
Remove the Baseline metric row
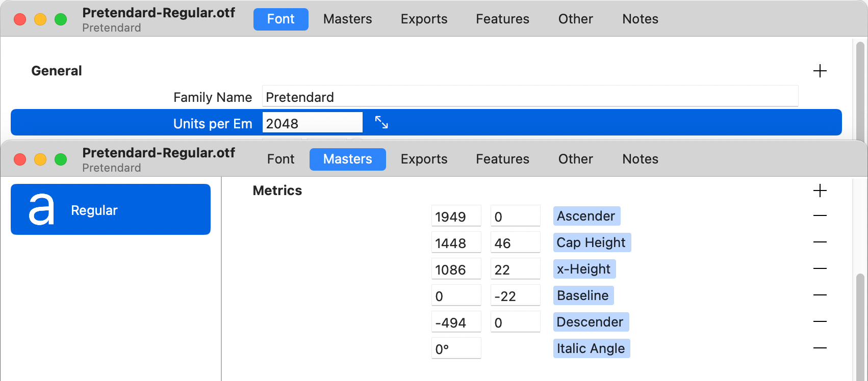pos(820,295)
